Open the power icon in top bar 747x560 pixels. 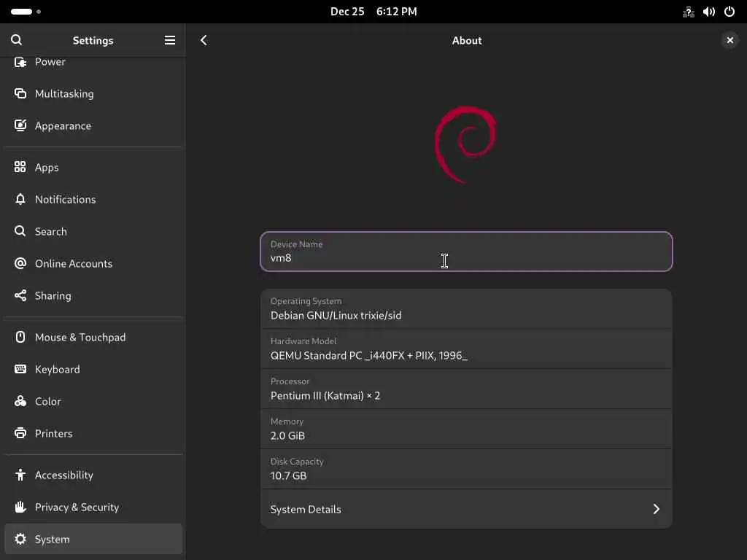(x=729, y=12)
